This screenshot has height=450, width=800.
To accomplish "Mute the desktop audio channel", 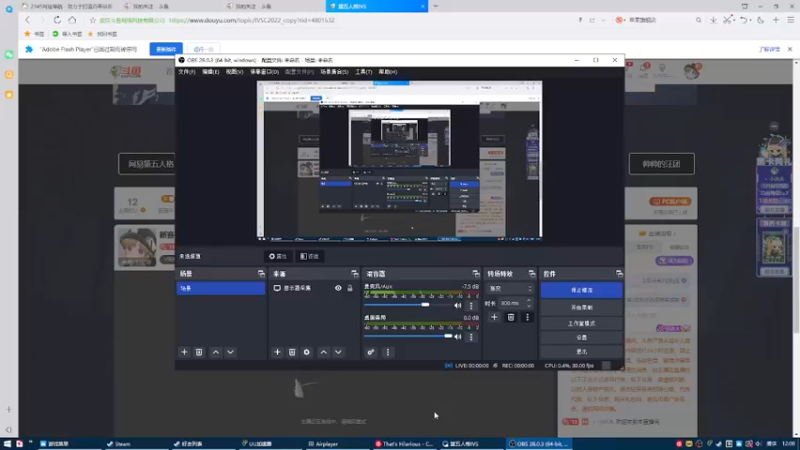I will pyautogui.click(x=458, y=337).
